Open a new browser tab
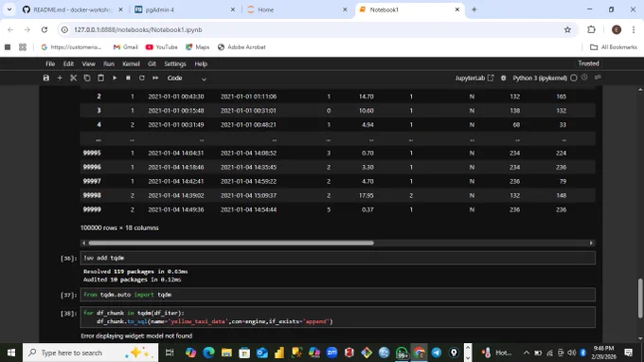Viewport: 644px width, 362px height. [x=474, y=9]
